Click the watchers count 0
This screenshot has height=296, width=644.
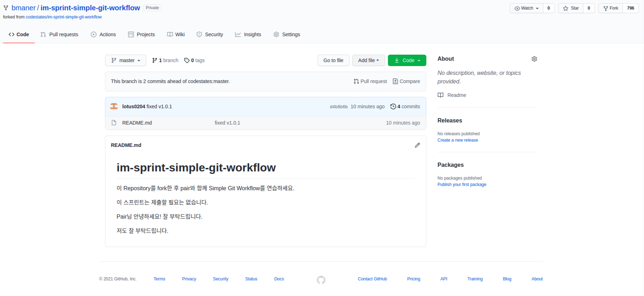pyautogui.click(x=549, y=8)
